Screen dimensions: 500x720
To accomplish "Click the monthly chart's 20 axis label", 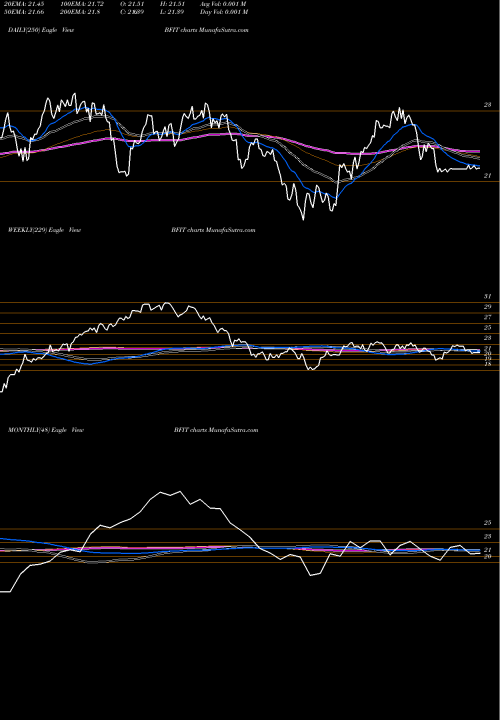I will click(488, 557).
